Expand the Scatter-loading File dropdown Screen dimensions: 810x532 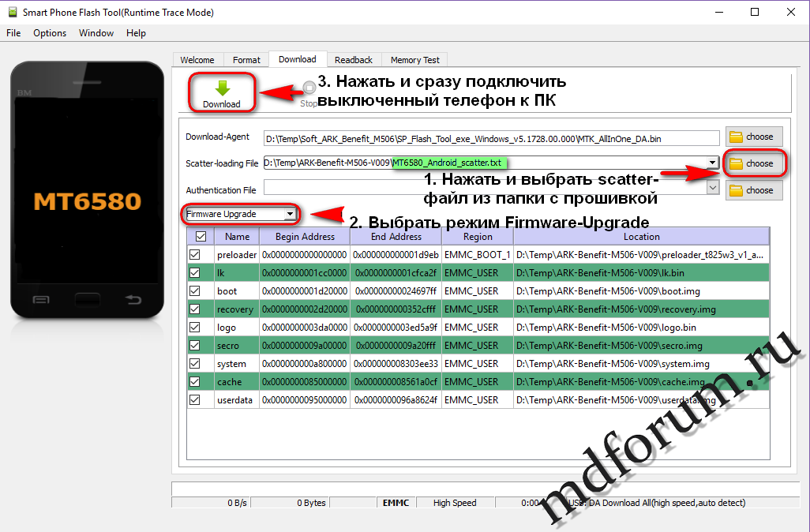(714, 163)
